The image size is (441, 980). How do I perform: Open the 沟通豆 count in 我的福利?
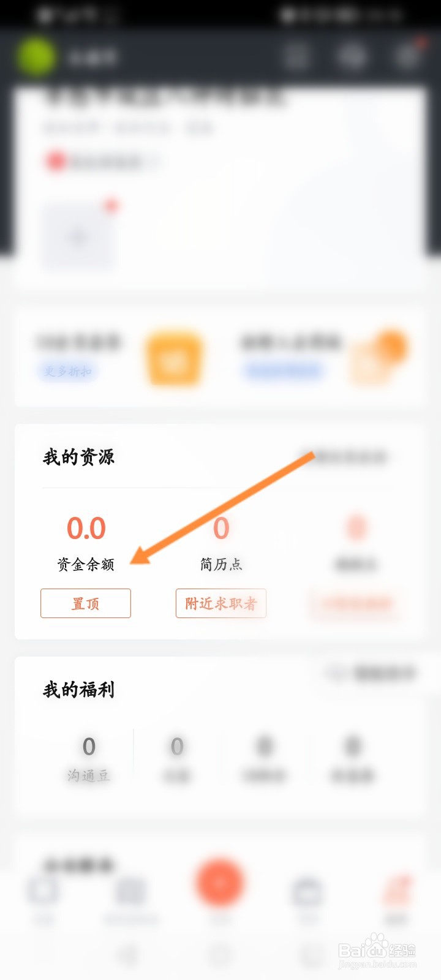[x=89, y=759]
